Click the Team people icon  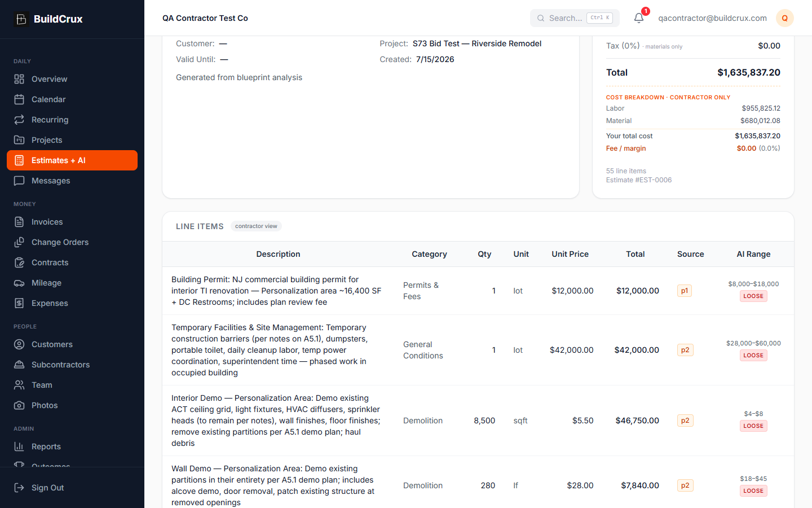point(19,385)
